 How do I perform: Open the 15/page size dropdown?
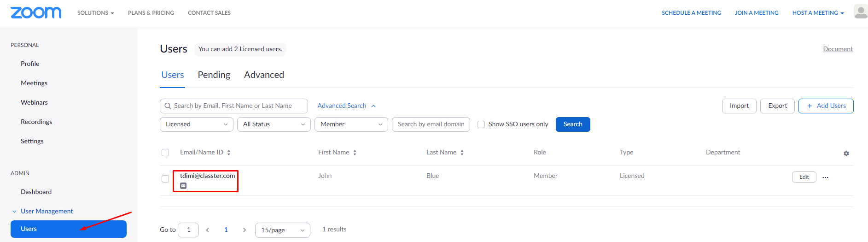coord(283,230)
